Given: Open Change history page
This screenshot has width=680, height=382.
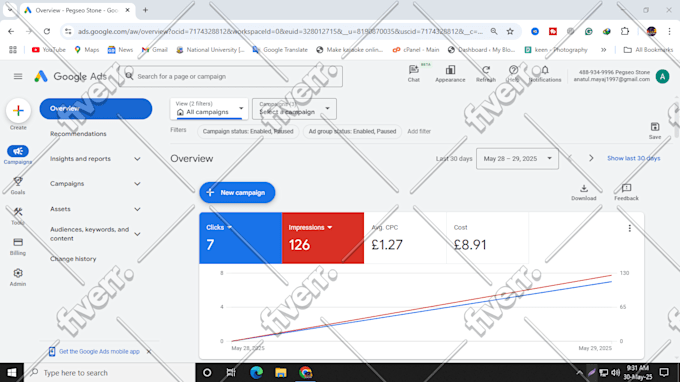Looking at the screenshot, I should [73, 259].
